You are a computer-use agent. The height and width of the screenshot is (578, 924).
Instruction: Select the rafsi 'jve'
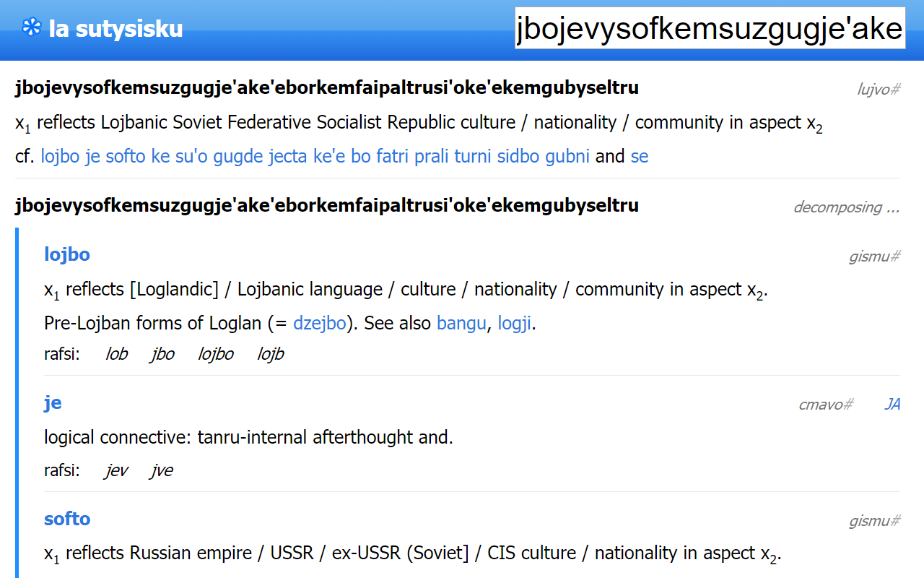point(162,470)
